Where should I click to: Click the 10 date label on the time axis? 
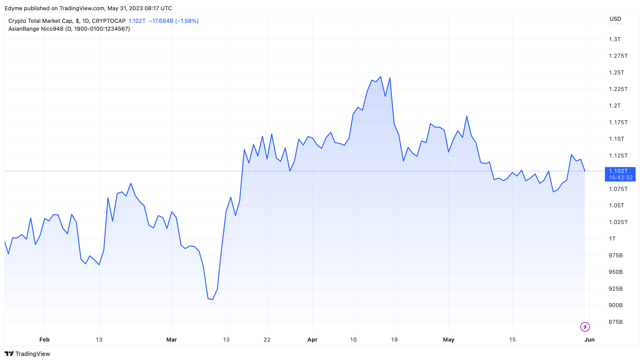coord(353,339)
